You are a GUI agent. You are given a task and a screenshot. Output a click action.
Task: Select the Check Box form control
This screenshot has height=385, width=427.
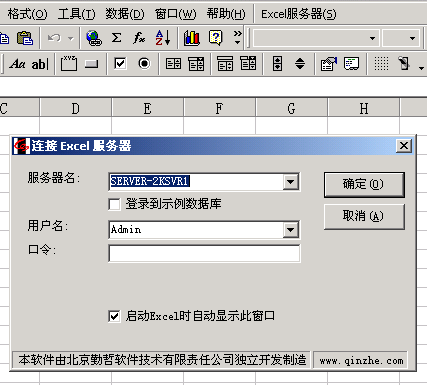click(x=120, y=63)
